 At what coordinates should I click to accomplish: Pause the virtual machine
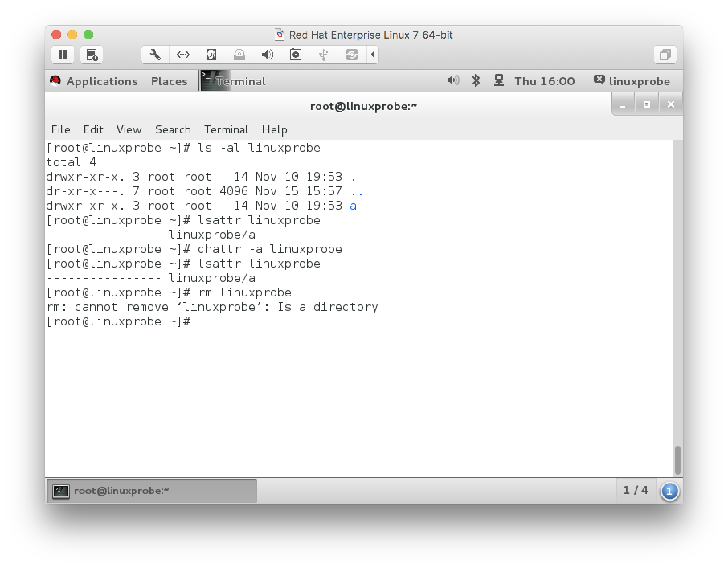63,55
